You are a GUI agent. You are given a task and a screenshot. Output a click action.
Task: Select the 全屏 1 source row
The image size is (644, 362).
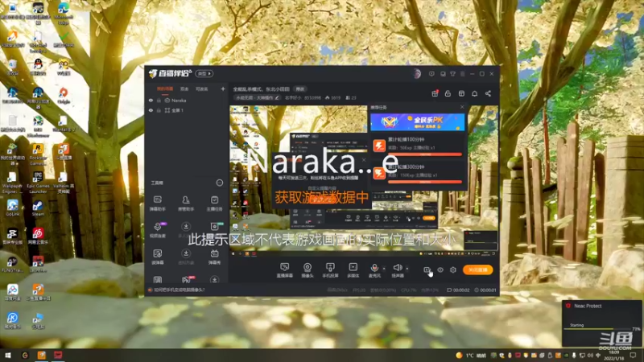point(186,110)
